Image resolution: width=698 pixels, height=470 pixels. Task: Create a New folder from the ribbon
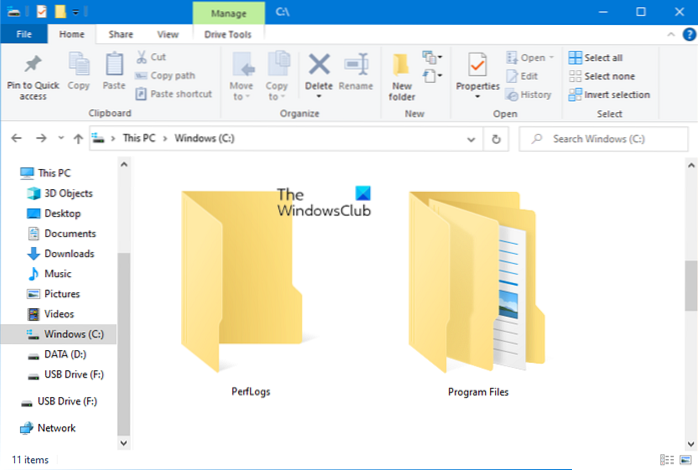pyautogui.click(x=402, y=75)
